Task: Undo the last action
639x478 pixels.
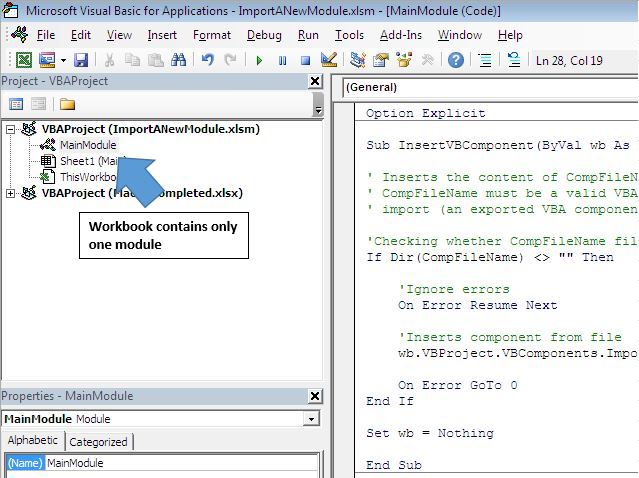Action: pos(208,60)
